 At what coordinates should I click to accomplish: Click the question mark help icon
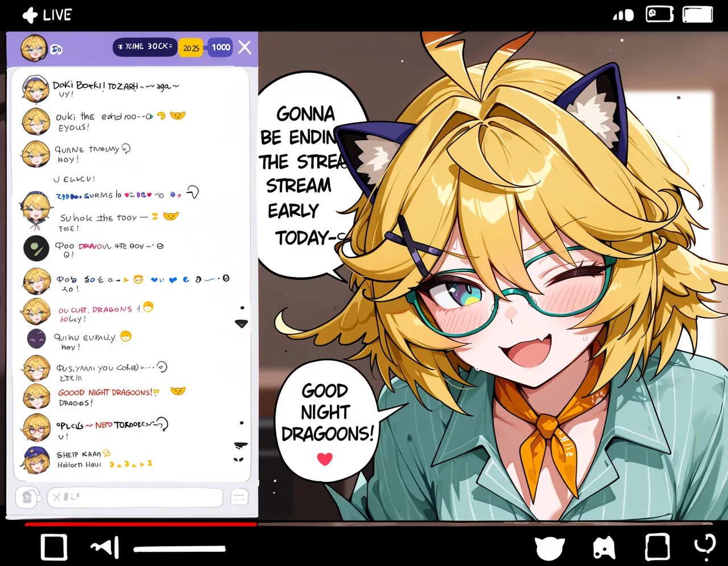(x=705, y=548)
